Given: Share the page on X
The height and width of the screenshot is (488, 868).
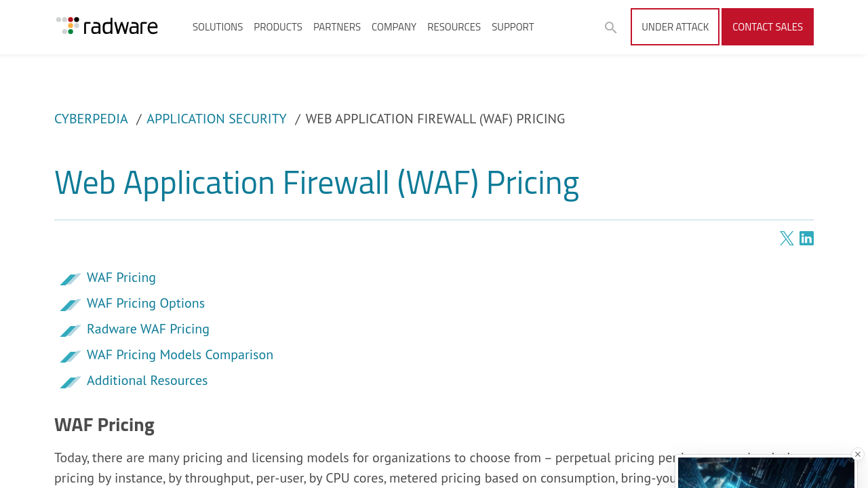Looking at the screenshot, I should [x=787, y=239].
